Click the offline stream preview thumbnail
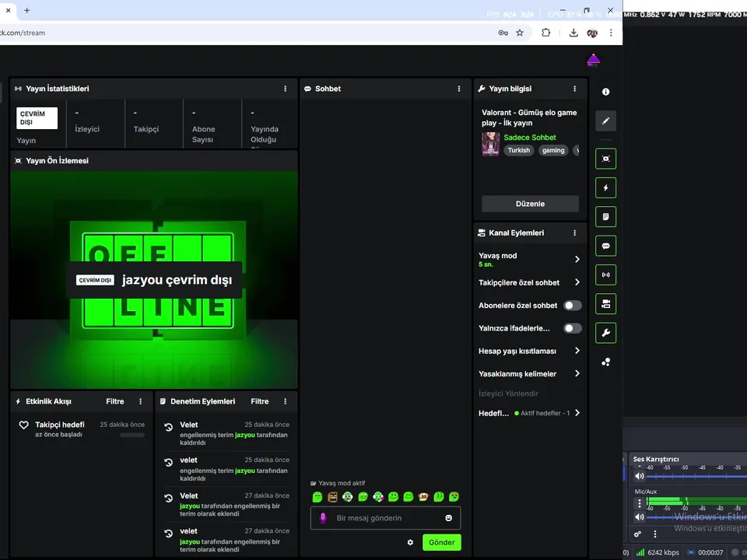This screenshot has width=747, height=560. pyautogui.click(x=154, y=280)
